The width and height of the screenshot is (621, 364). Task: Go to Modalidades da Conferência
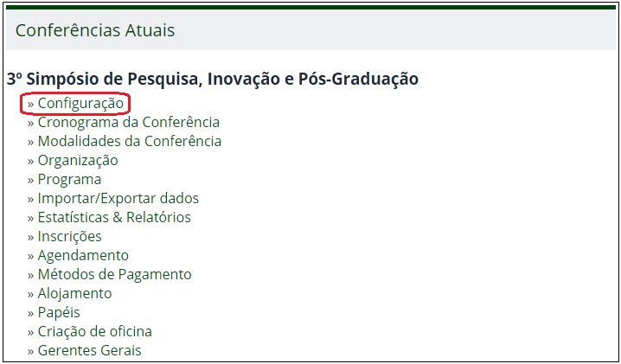(x=129, y=142)
